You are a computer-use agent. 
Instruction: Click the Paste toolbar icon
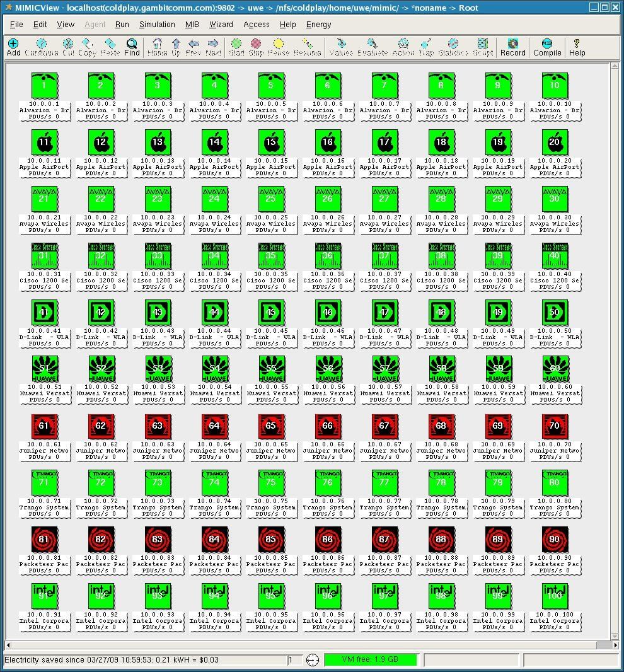tap(110, 47)
